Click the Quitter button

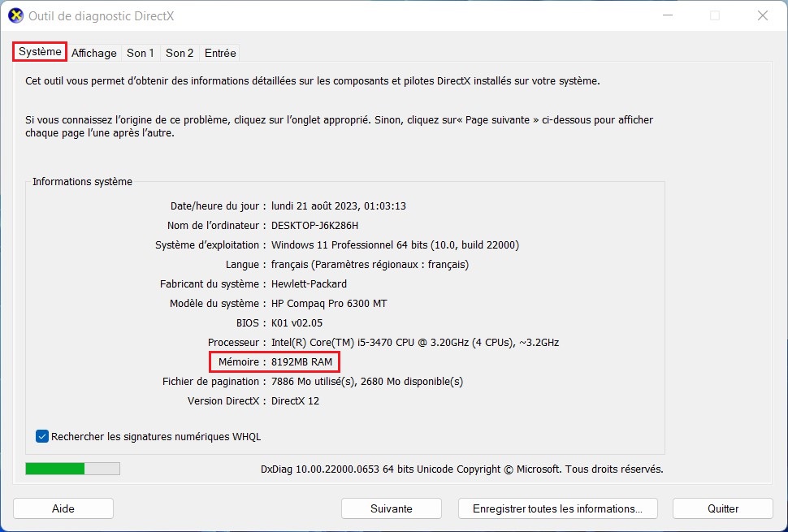[x=723, y=508]
